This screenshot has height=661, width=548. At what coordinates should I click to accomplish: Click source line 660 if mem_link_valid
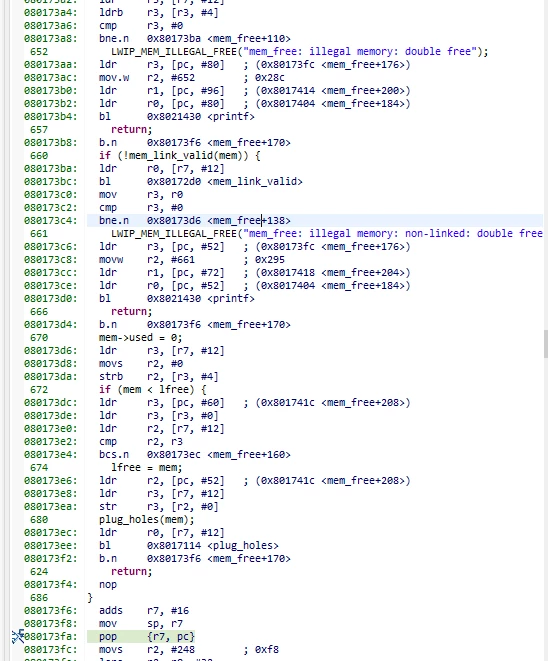(180, 156)
